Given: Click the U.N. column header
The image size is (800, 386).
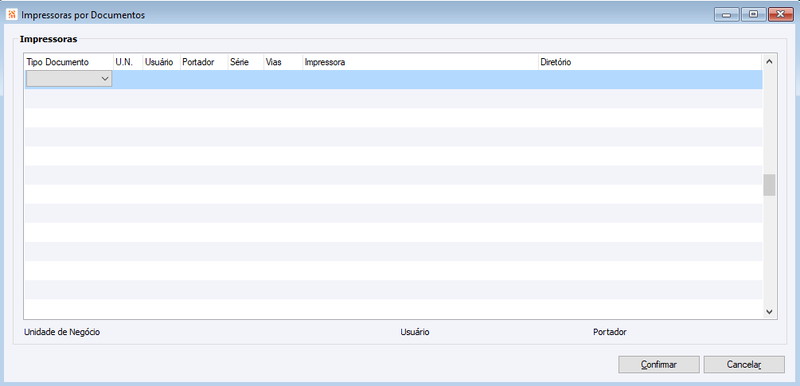Looking at the screenshot, I should tap(128, 62).
